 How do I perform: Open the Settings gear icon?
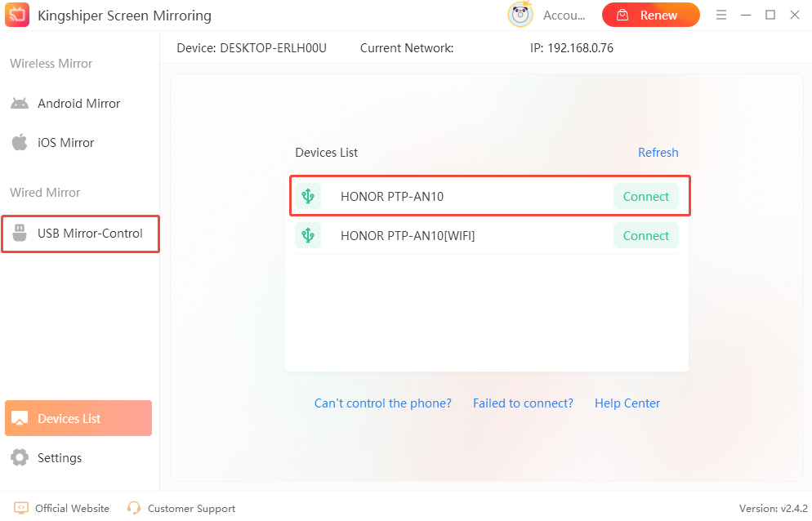pyautogui.click(x=20, y=457)
